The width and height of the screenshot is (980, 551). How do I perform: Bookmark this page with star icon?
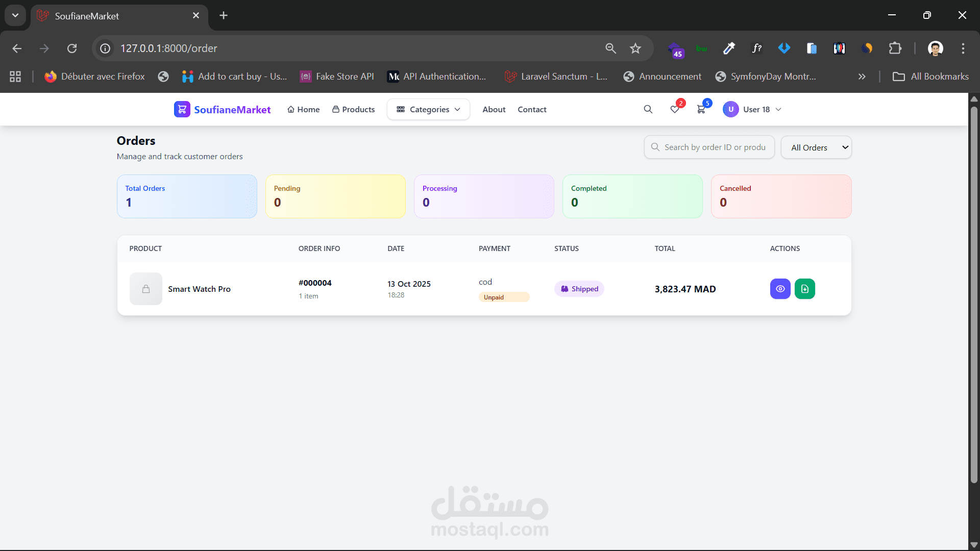[635, 48]
